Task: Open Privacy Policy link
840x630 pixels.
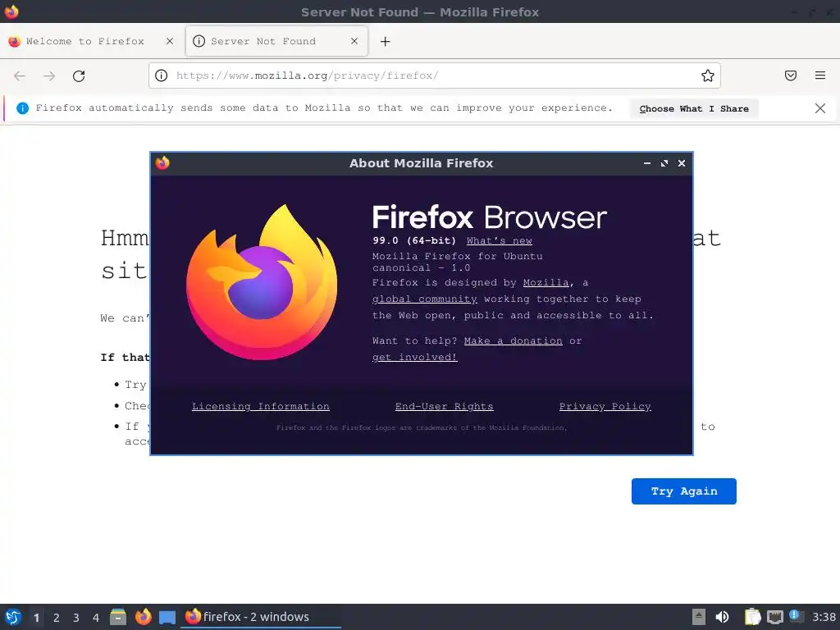Action: (605, 406)
